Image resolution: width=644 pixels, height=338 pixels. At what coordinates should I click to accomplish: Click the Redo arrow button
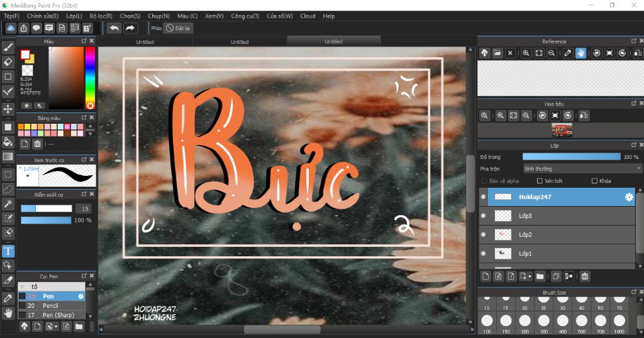(x=130, y=28)
